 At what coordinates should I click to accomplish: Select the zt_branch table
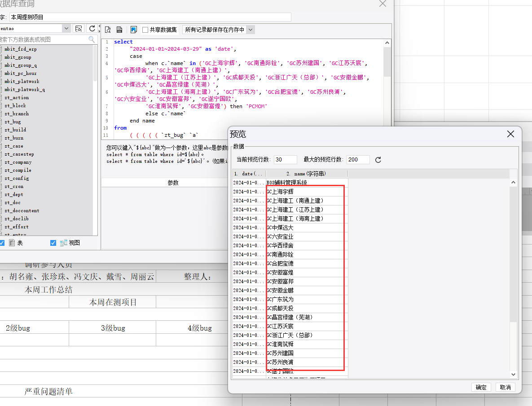coord(16,114)
